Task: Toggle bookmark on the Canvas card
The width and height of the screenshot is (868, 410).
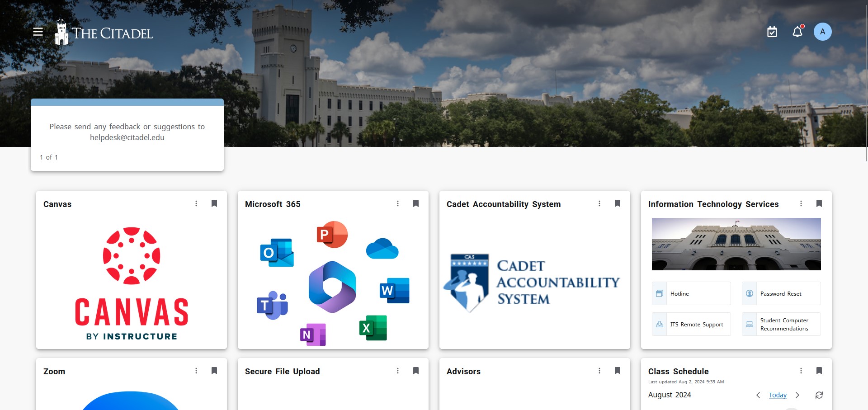Action: point(214,203)
